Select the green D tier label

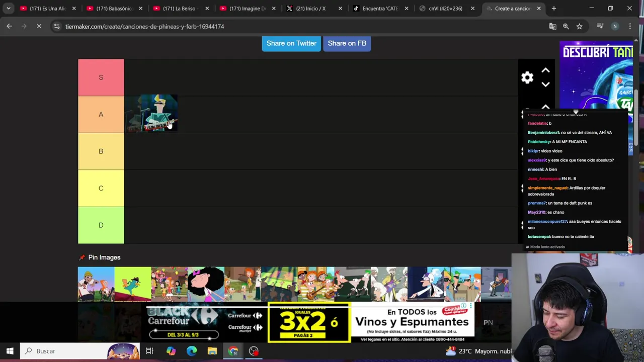(x=101, y=225)
